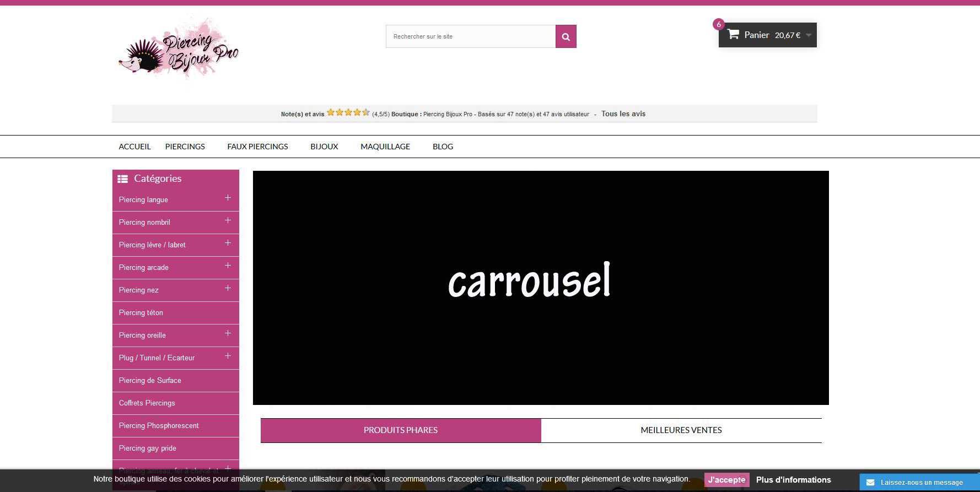Screen dimensions: 980x492
Task: Switch to PRODUITS PHARES tab
Action: pos(401,430)
